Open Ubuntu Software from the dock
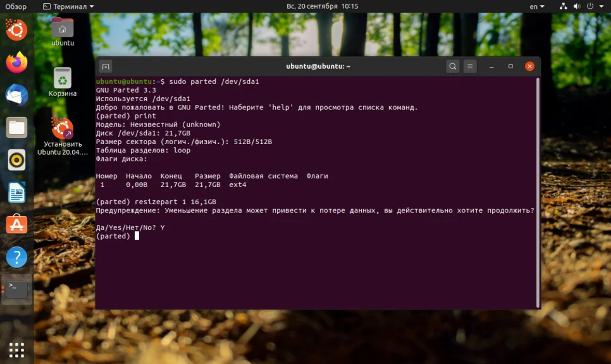The height and width of the screenshot is (364, 611). [x=16, y=224]
